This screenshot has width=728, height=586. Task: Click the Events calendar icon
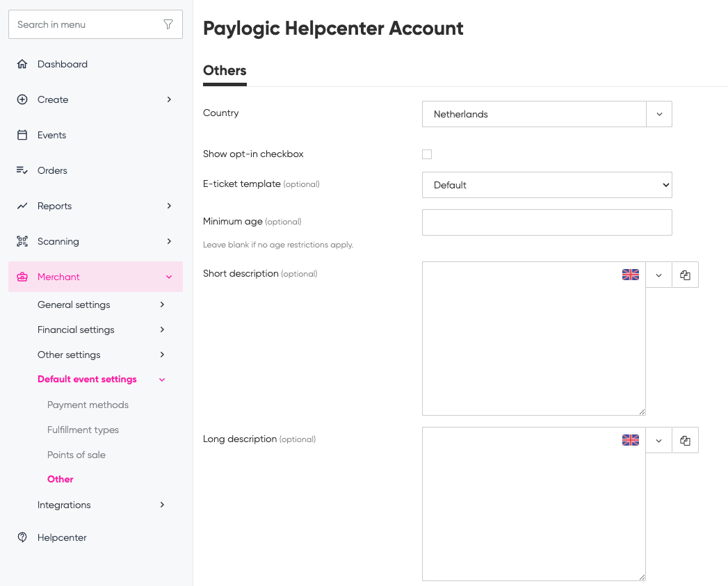pos(22,135)
